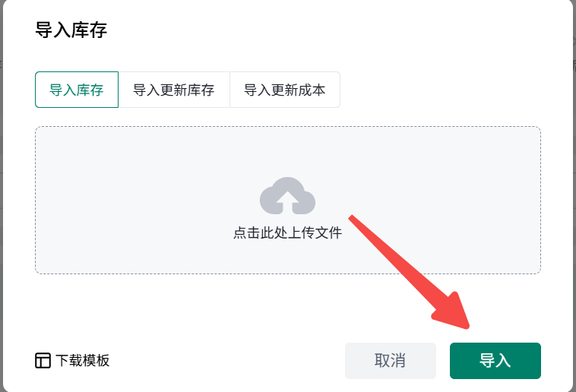Image resolution: width=576 pixels, height=392 pixels.
Task: Confirm the import with the 导入 button
Action: 495,361
